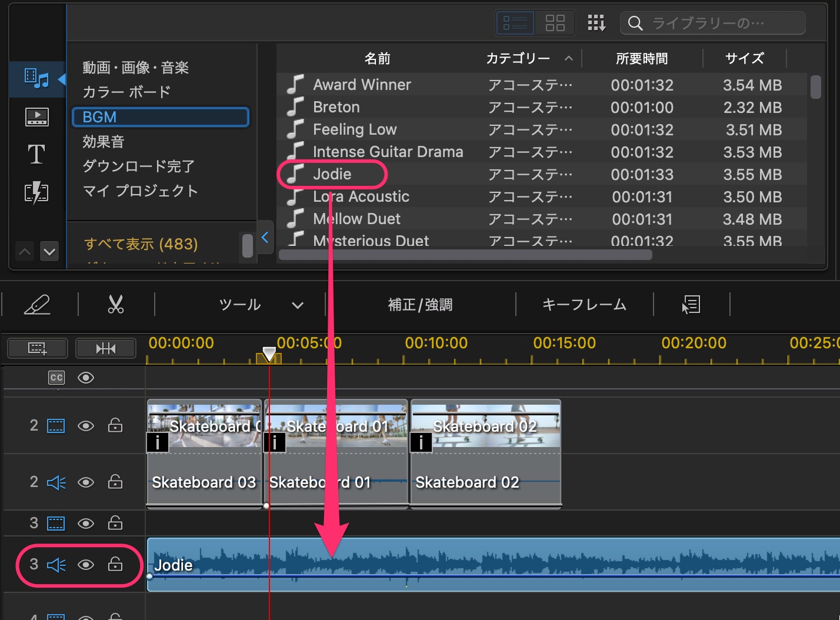Click the category sort chevron in the media list
Image resolution: width=840 pixels, height=620 pixels.
tap(568, 58)
